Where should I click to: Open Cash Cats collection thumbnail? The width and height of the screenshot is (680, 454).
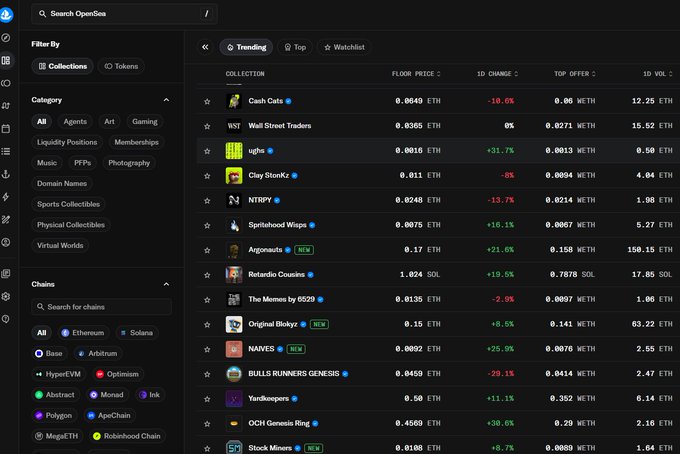[234, 101]
